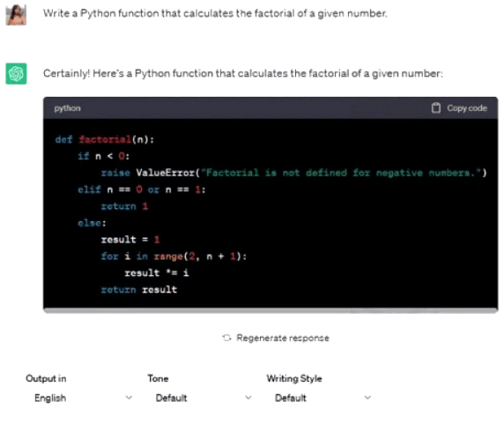The width and height of the screenshot is (504, 424).
Task: Click the chevron of the Tone dropdown
Action: click(x=248, y=398)
